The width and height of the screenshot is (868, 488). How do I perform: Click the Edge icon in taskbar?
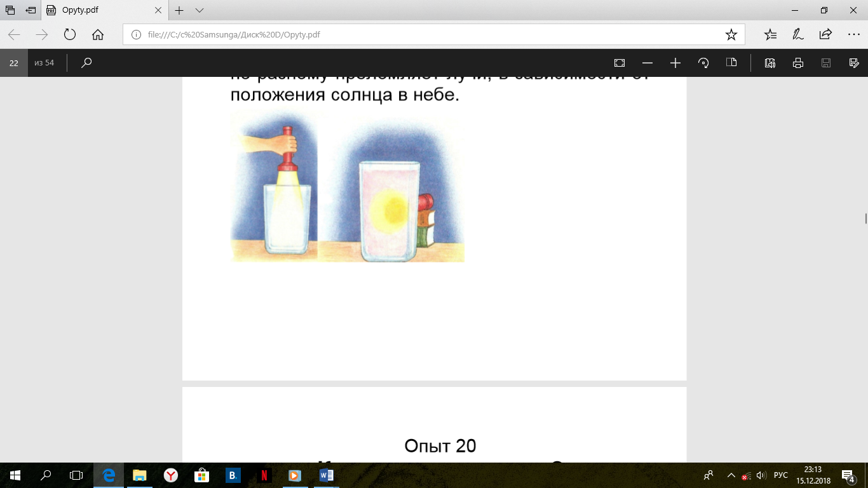coord(109,475)
